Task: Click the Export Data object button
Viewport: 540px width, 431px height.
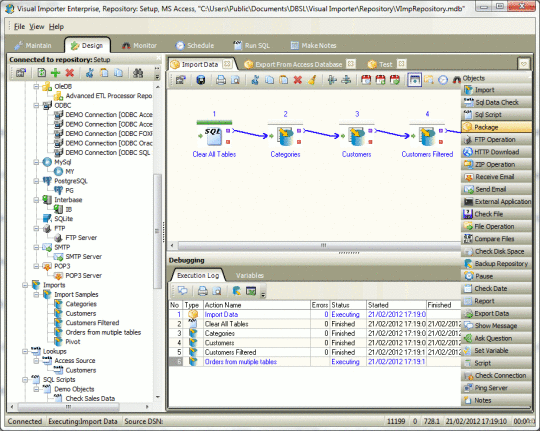Action: click(496, 314)
